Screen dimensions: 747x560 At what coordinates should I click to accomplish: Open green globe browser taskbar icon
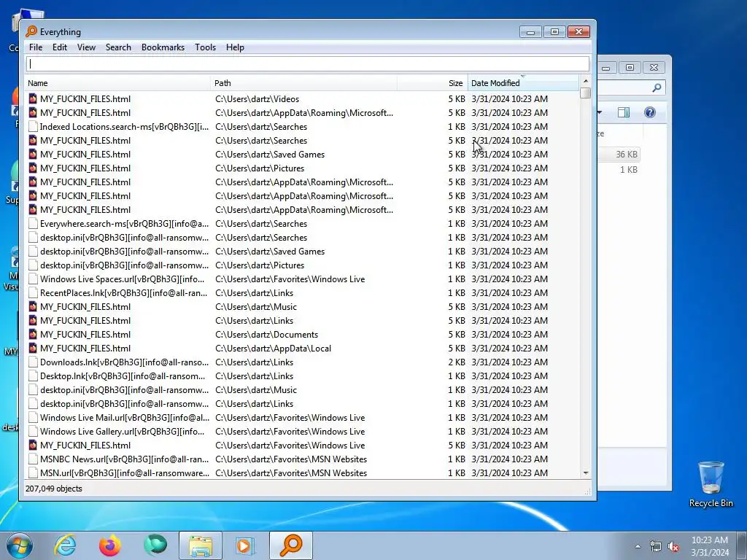click(155, 545)
